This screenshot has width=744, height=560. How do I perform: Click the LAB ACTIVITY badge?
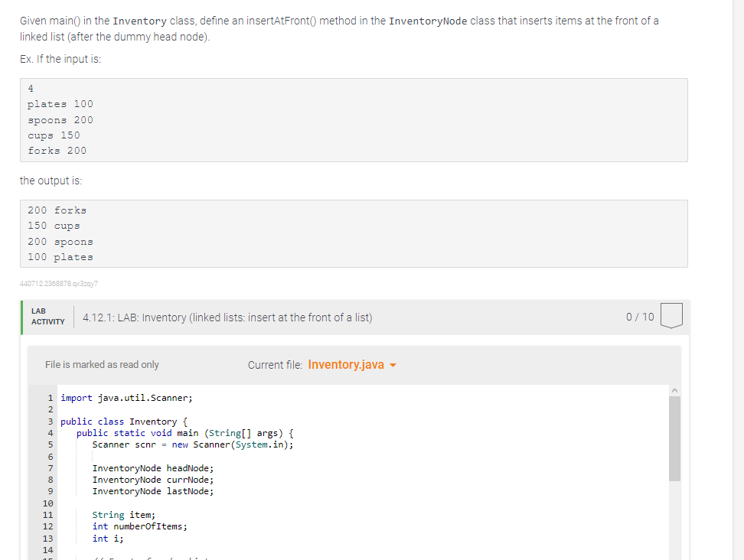tap(47, 317)
